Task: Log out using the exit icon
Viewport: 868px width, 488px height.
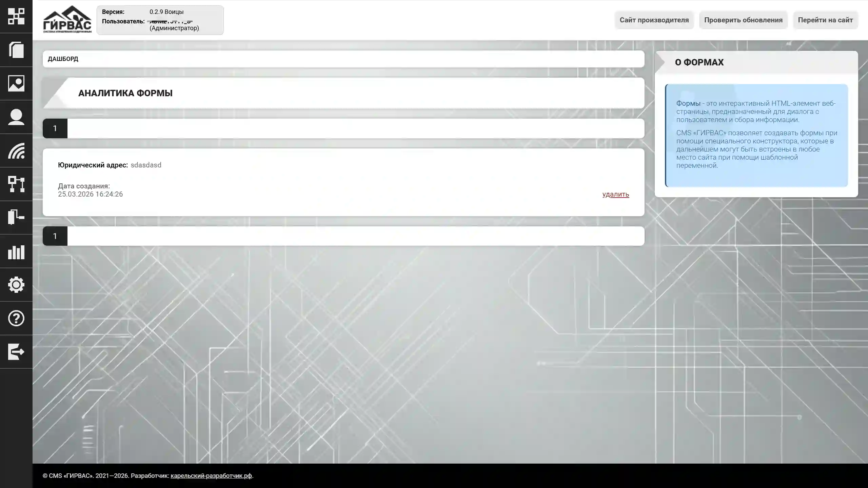Action: [16, 352]
